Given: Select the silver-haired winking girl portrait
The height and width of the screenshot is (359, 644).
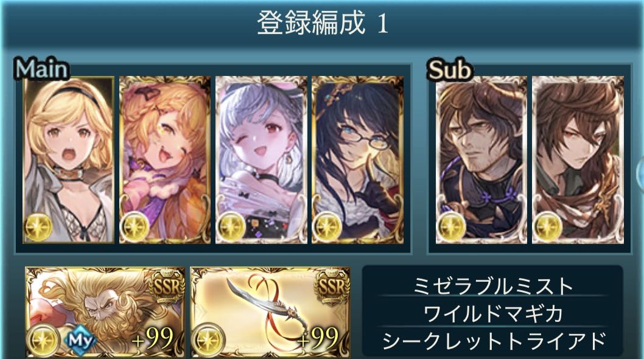Looking at the screenshot, I should 261,160.
